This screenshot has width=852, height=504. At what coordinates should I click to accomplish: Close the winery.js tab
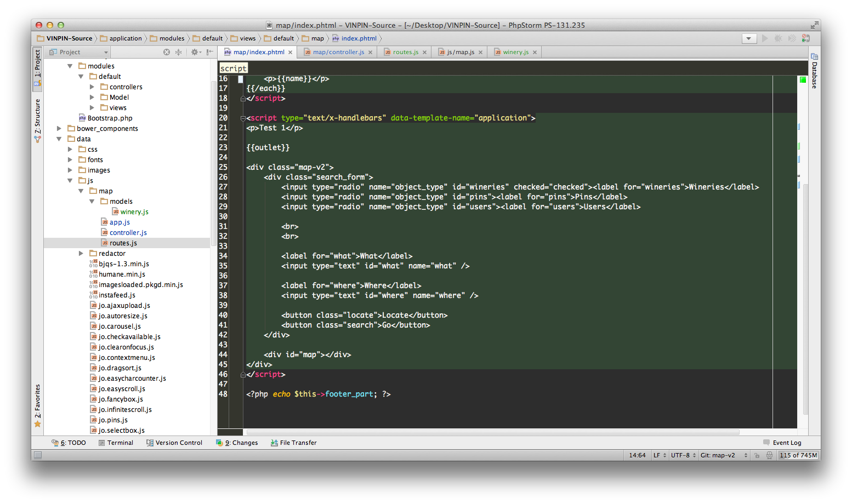[535, 53]
